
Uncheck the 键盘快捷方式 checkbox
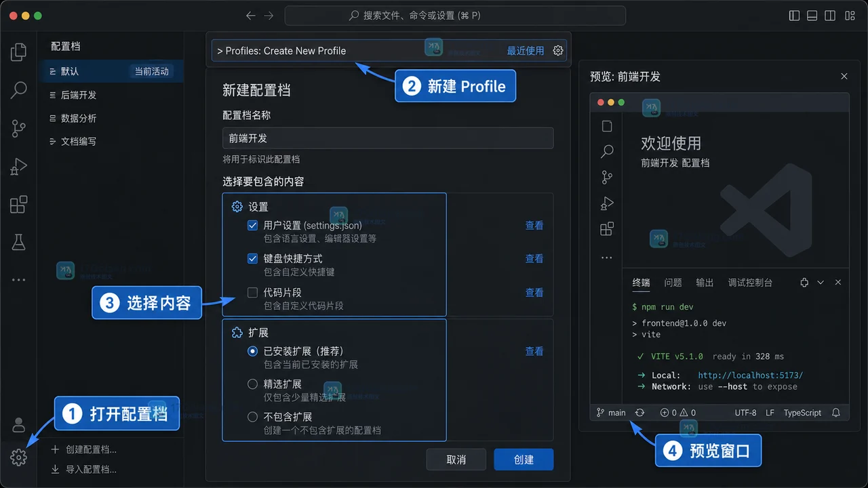click(252, 258)
